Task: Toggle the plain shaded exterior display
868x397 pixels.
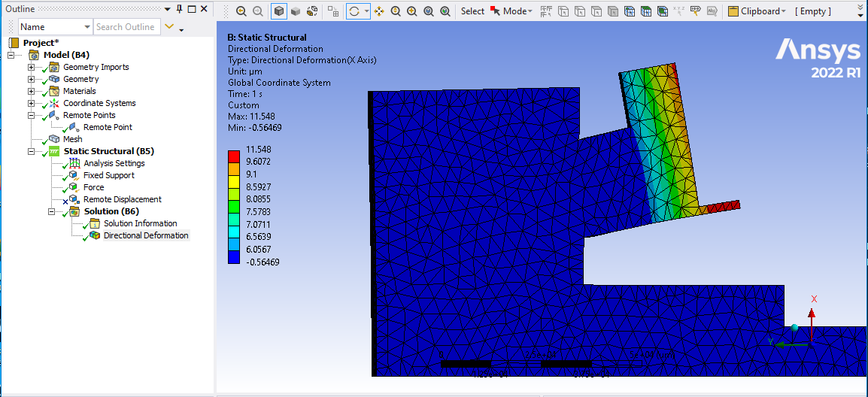Action: pyautogui.click(x=296, y=11)
